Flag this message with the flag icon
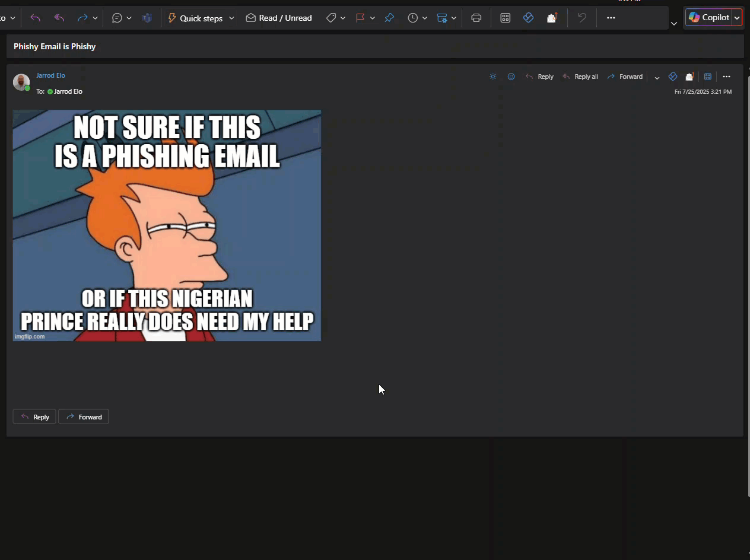 pos(360,18)
